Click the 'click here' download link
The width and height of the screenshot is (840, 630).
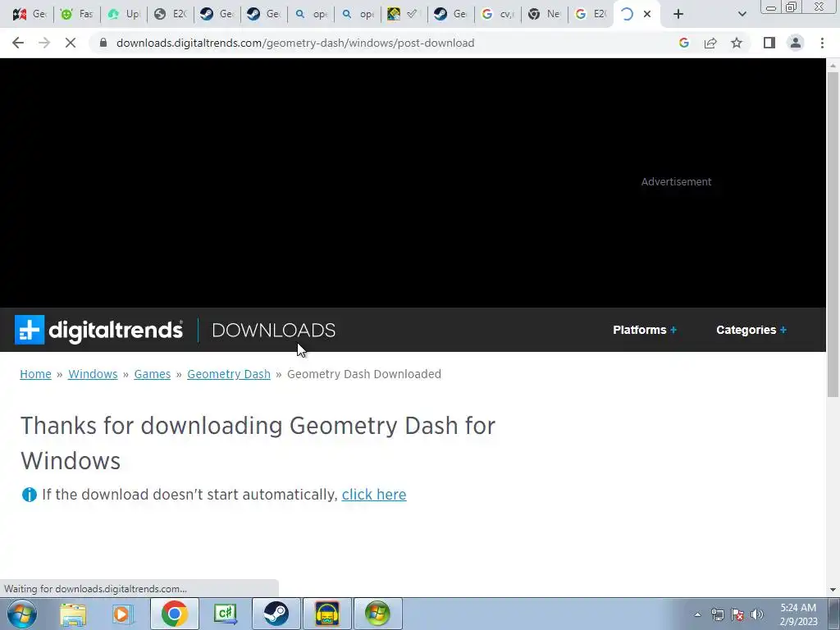point(374,495)
